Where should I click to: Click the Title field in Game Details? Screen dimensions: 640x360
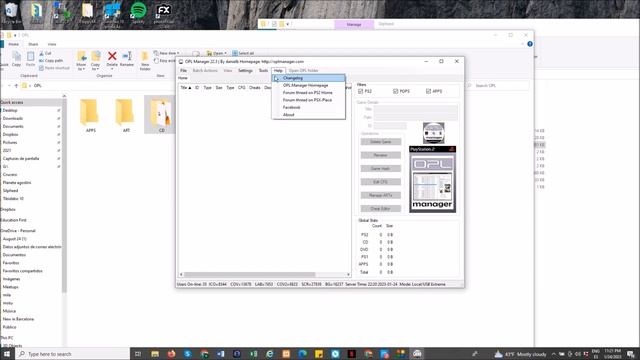click(x=416, y=109)
